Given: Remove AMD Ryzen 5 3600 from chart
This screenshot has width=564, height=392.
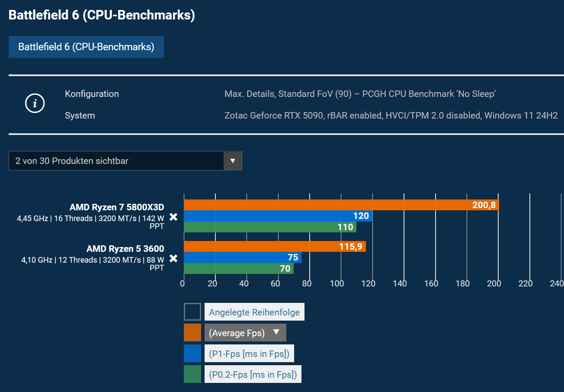Looking at the screenshot, I should [173, 259].
